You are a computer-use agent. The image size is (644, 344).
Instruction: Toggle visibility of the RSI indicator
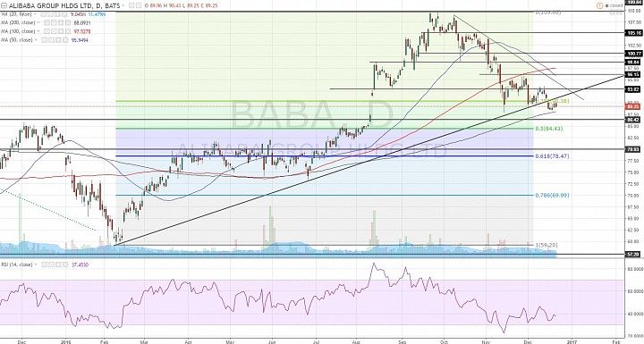tap(45, 264)
